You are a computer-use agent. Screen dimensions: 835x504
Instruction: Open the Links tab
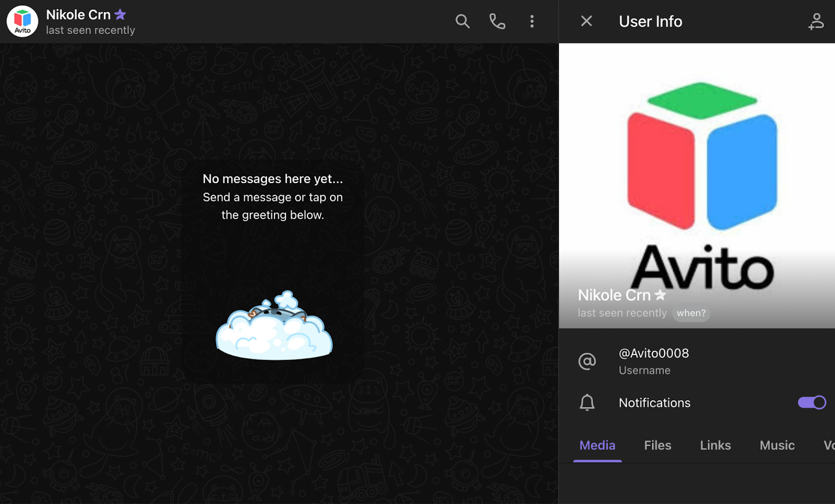(715, 445)
